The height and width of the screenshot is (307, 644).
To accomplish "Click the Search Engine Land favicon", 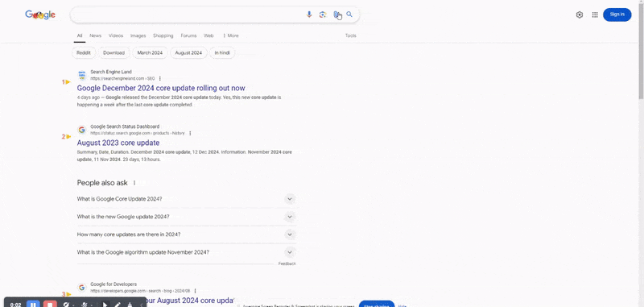I will (82, 75).
